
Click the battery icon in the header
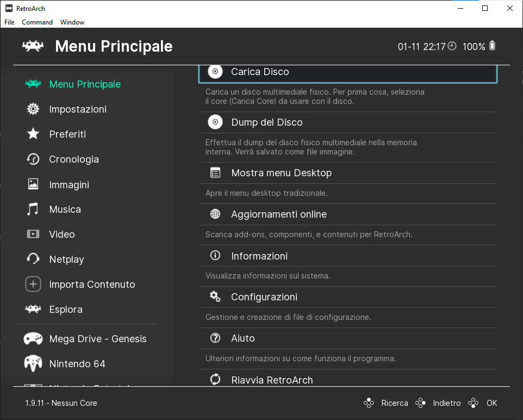point(493,46)
